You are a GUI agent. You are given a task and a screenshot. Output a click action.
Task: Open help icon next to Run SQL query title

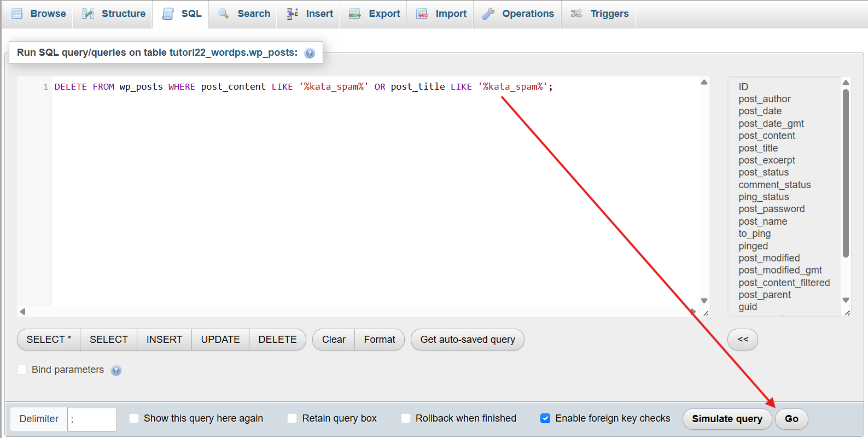pyautogui.click(x=310, y=53)
